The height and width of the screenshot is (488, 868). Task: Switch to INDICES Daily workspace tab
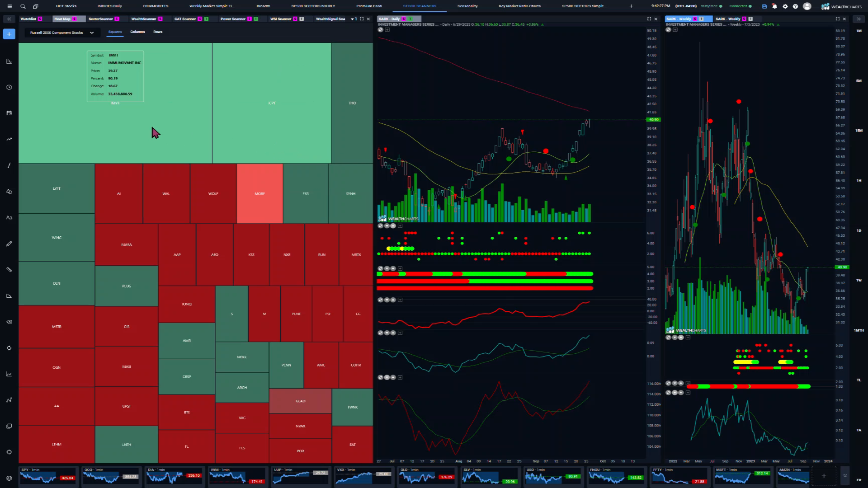click(110, 6)
